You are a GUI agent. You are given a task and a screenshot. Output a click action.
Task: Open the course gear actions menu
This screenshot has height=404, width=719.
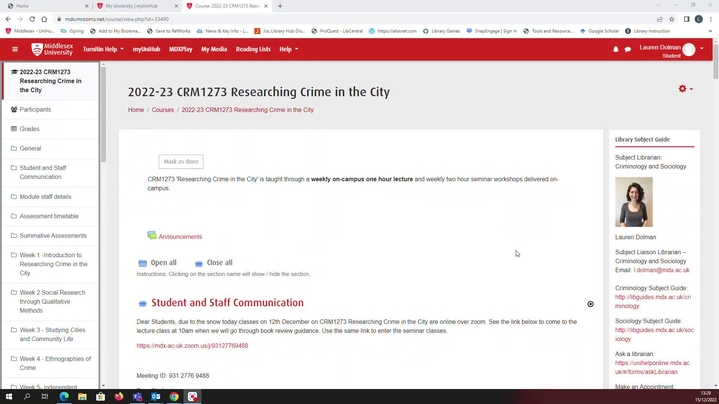point(685,89)
